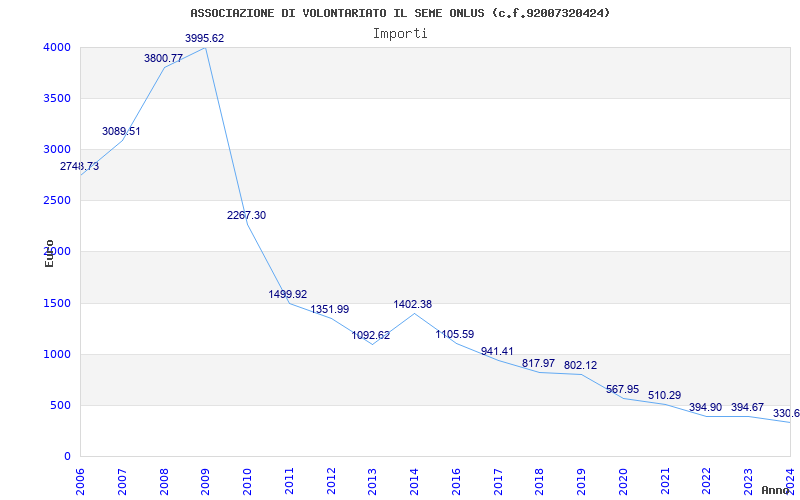Click the x-axis year 2018
The image size is (800, 500).
pyautogui.click(x=540, y=482)
